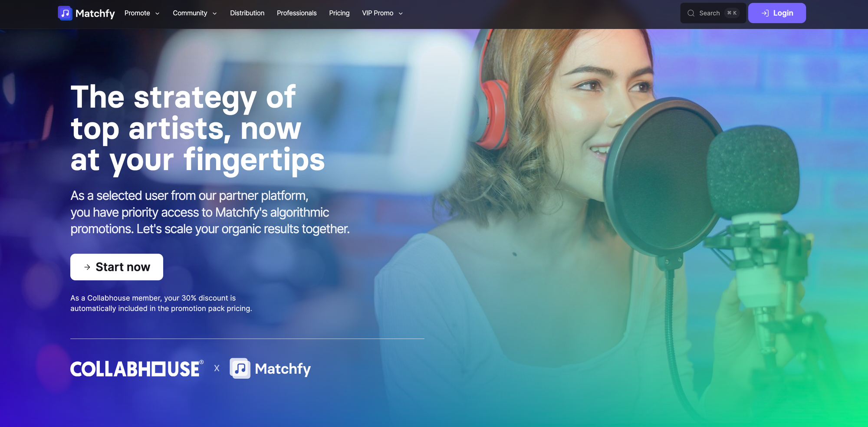Screen dimensions: 868x427
Task: Click the Start now button
Action: point(117,267)
